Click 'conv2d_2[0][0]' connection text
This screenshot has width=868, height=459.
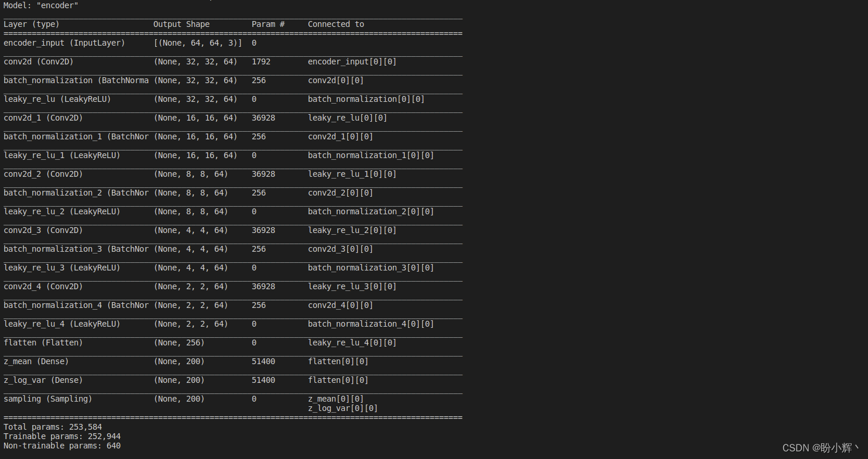(x=341, y=193)
